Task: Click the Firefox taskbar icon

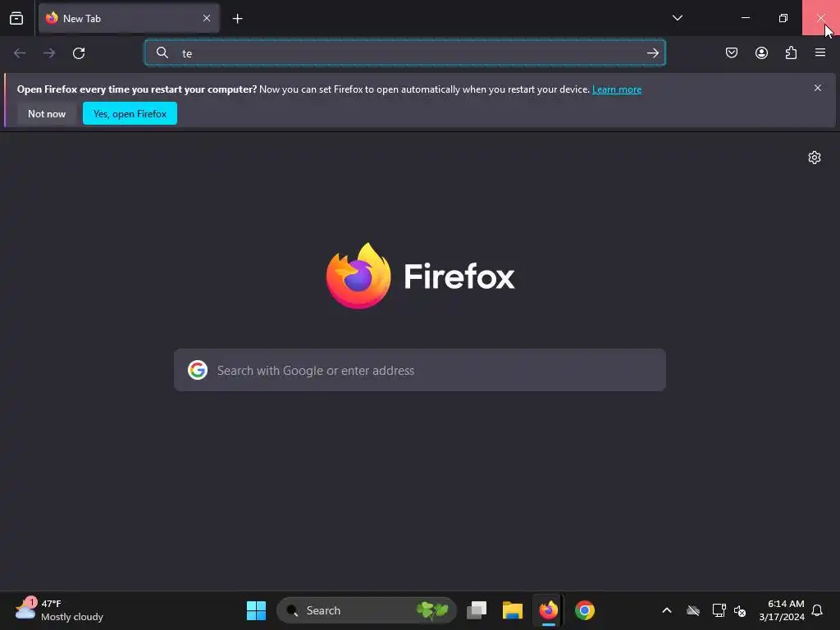Action: (x=548, y=610)
